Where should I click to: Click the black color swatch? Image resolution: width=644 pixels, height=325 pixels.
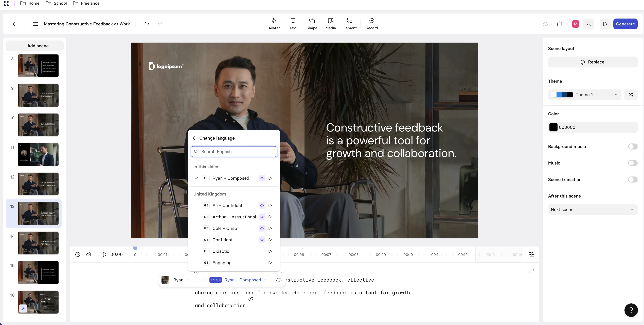coord(553,127)
